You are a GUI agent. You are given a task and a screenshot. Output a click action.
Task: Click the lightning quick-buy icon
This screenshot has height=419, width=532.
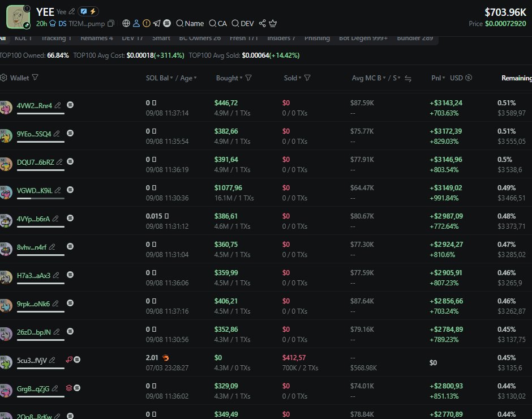[93, 11]
